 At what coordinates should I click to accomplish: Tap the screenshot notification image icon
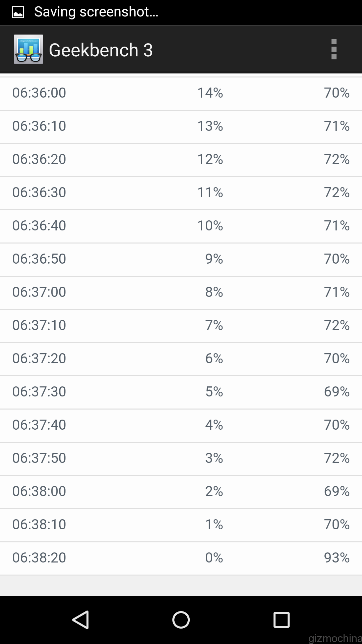pyautogui.click(x=18, y=12)
